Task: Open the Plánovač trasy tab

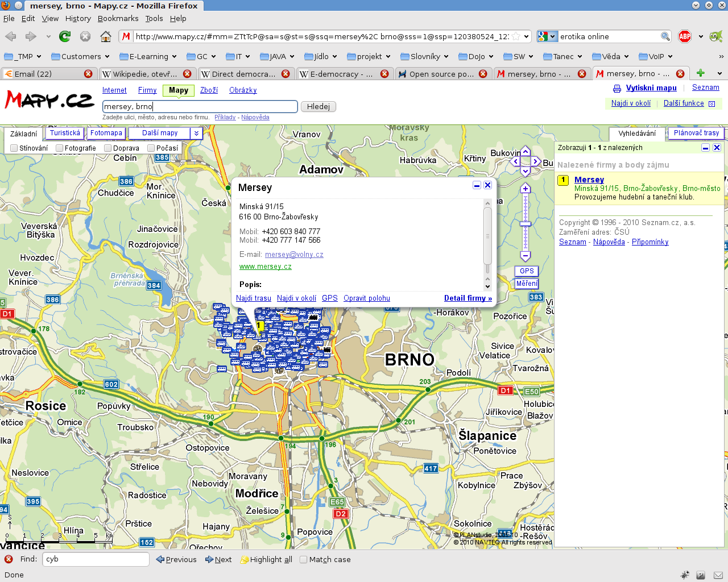Action: click(696, 133)
